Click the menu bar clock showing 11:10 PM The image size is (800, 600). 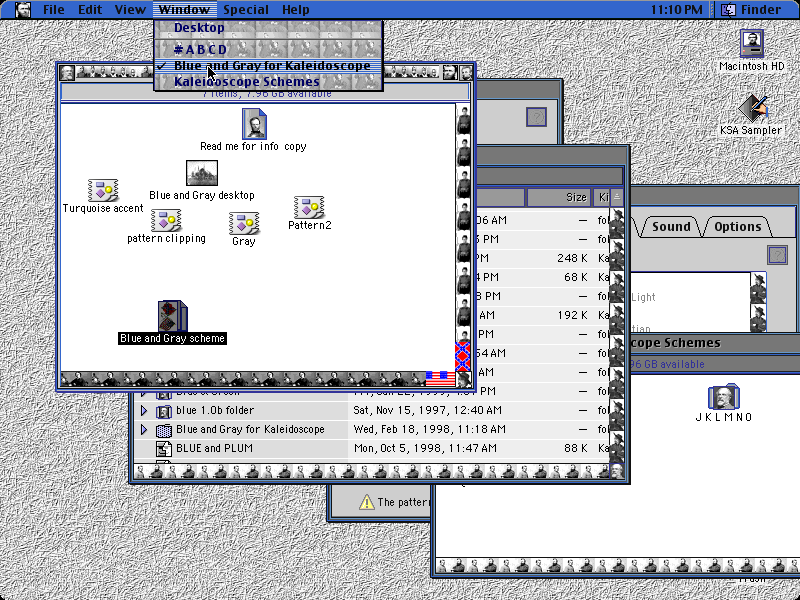click(677, 10)
